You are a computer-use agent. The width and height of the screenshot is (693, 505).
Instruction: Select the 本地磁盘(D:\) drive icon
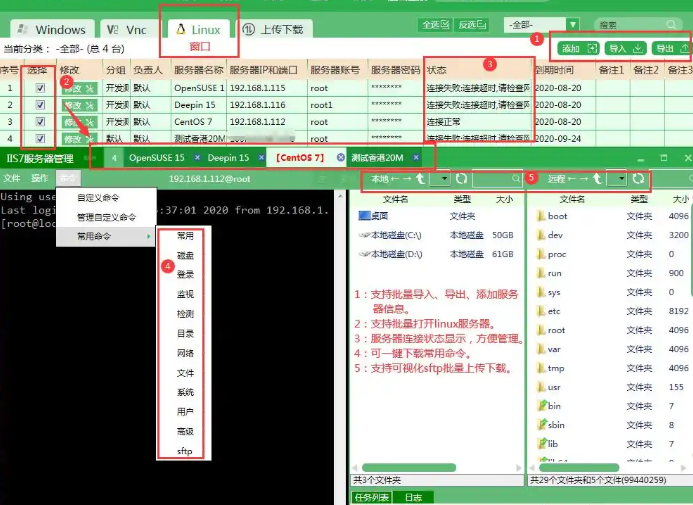(365, 254)
